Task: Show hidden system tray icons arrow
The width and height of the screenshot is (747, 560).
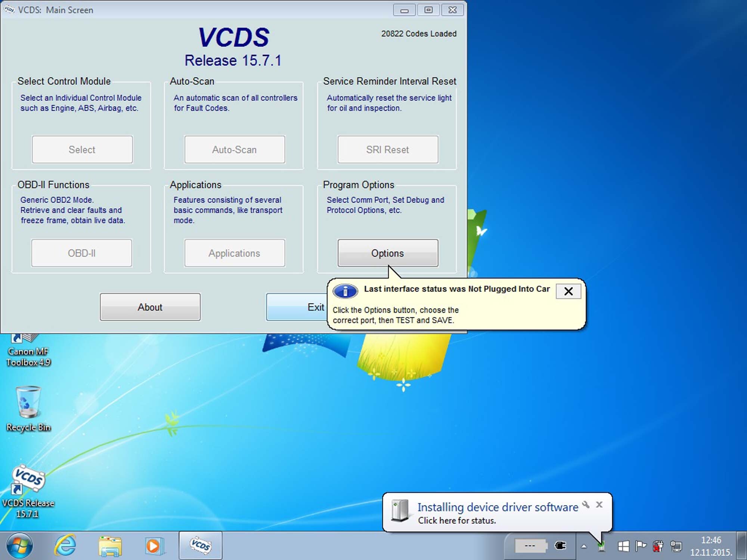Action: point(584,546)
